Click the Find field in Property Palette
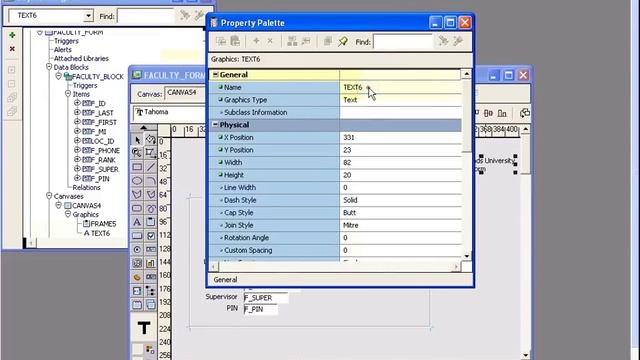Screen dimensions: 640x360 (x=402, y=42)
